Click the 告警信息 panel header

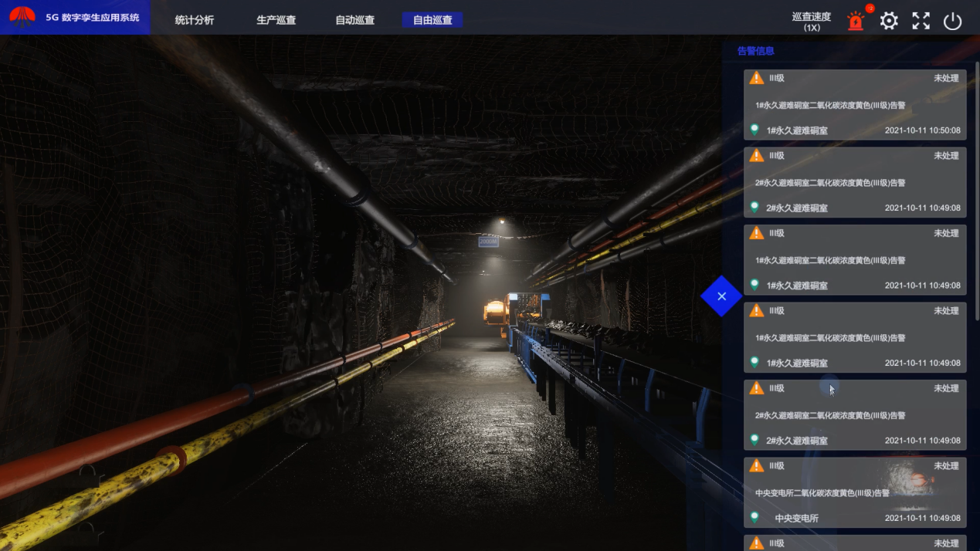pyautogui.click(x=756, y=51)
